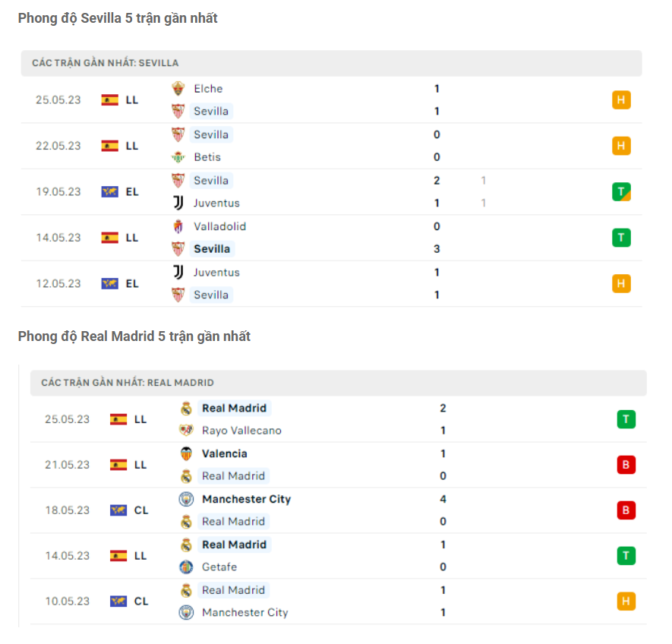Image resolution: width=672 pixels, height=644 pixels.
Task: Click the Getafe club crest icon
Action: (186, 567)
